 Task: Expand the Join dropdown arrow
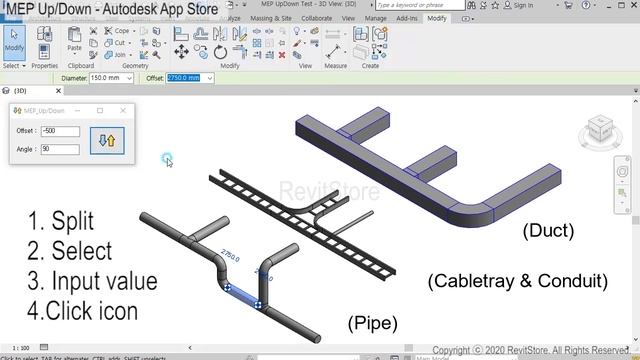click(x=131, y=55)
